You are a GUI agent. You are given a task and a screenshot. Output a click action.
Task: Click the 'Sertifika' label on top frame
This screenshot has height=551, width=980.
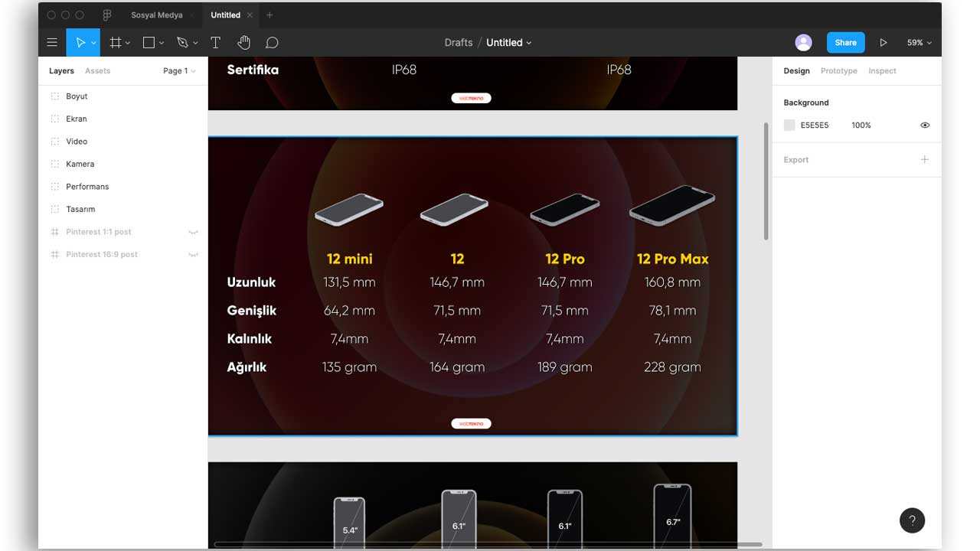(253, 70)
